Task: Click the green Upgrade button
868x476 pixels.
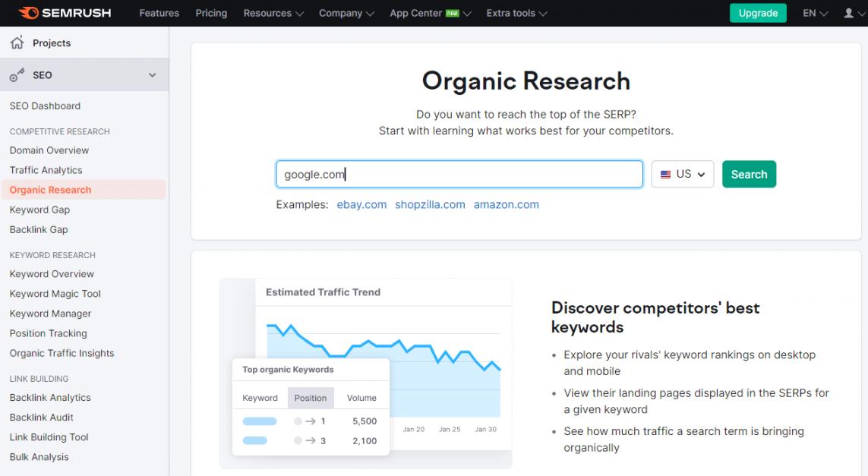Action: click(x=758, y=13)
